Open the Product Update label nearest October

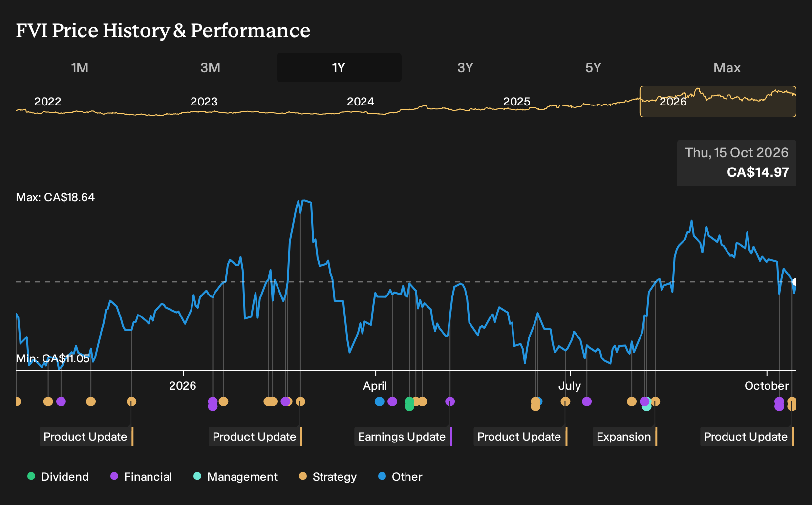[747, 437]
